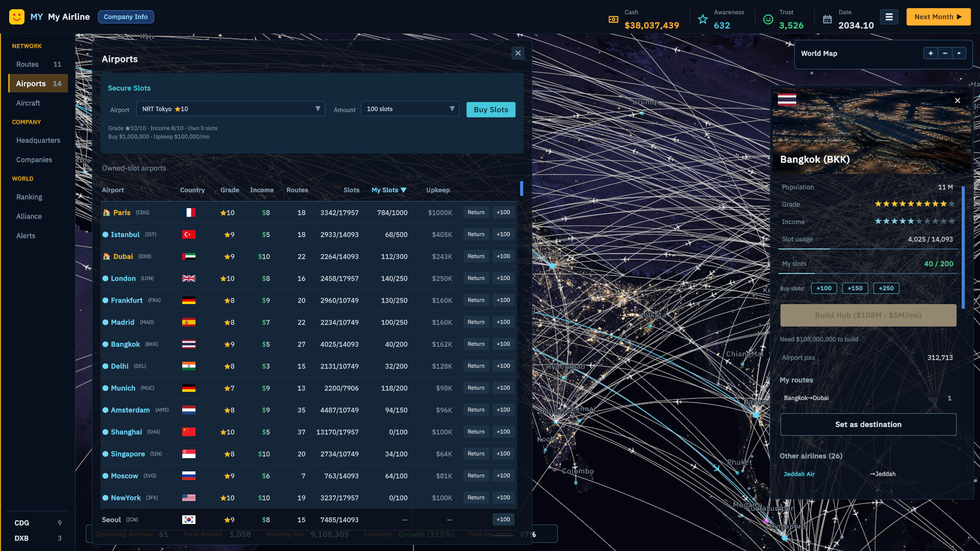Open the Amount dropdown showing 100 slots
Screen dimensions: 980x551
(410, 109)
